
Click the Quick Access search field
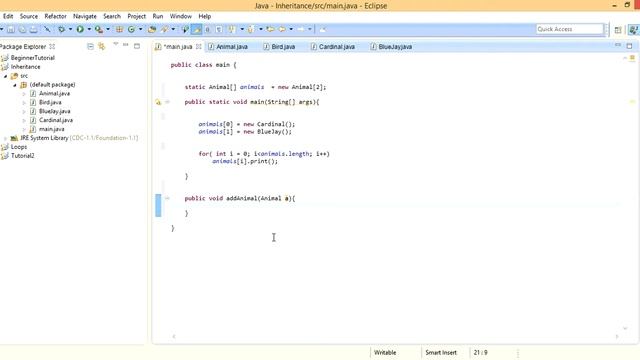click(569, 29)
